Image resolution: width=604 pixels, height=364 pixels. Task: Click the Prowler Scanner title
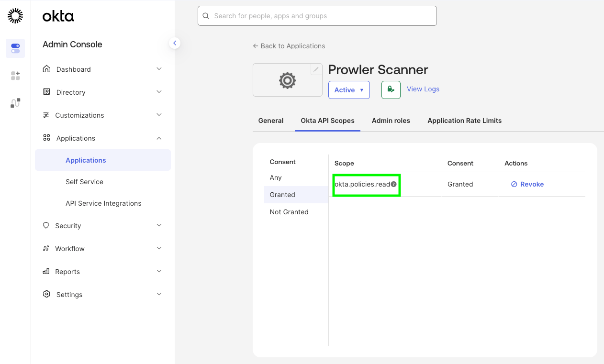[x=378, y=70]
